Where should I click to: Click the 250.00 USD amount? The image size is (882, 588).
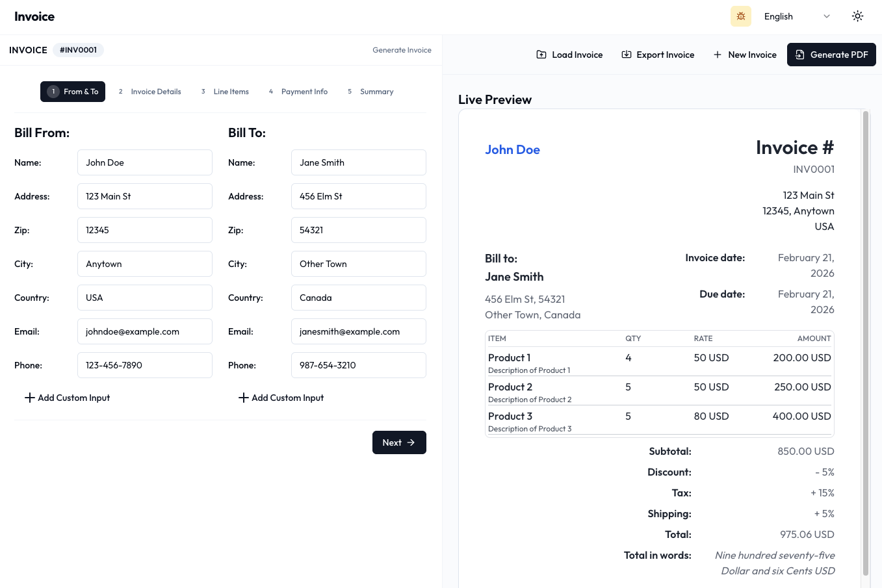click(x=803, y=387)
